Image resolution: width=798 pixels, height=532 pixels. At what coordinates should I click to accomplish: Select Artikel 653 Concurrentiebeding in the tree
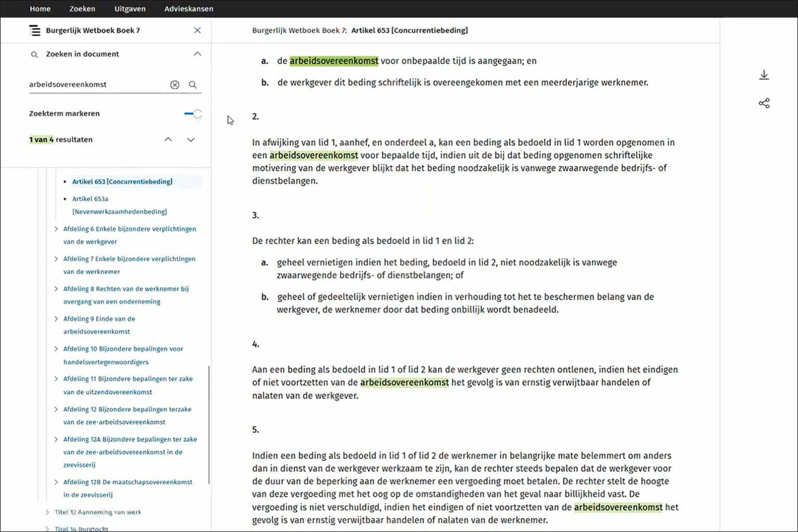[x=122, y=182]
